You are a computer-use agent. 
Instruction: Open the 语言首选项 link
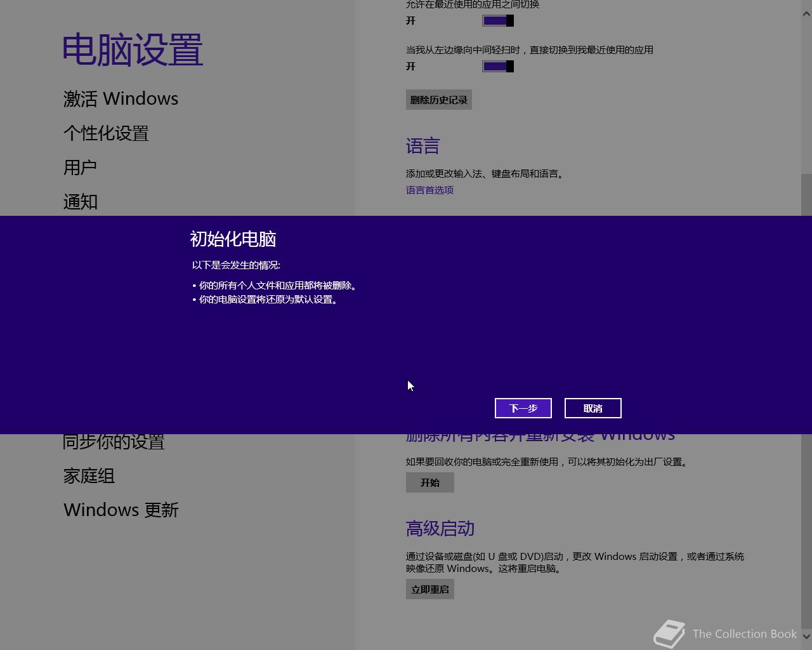[429, 190]
